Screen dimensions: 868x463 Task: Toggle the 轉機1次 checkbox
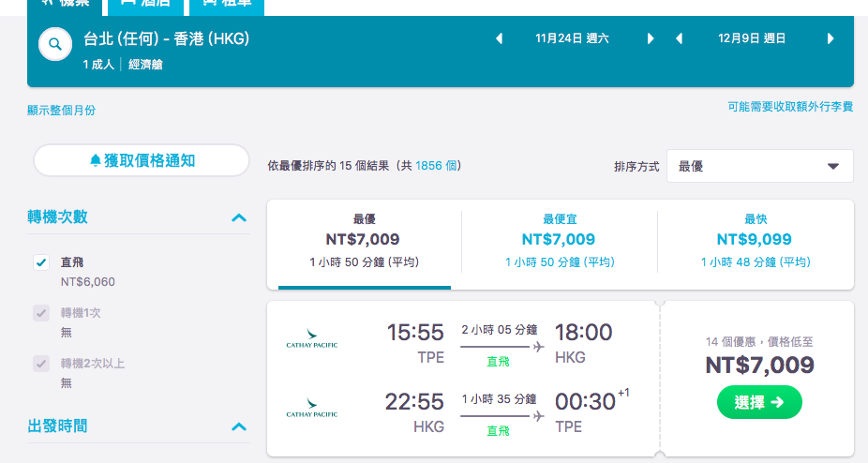[41, 313]
